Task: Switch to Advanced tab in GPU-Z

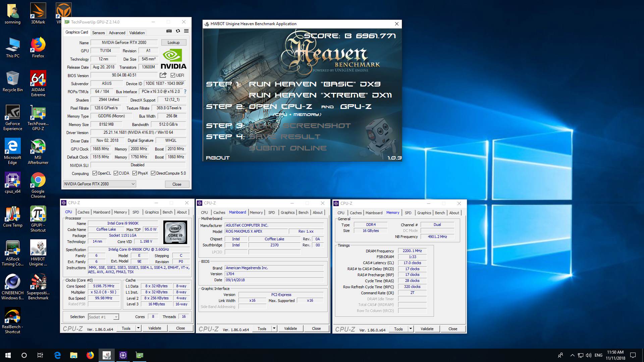Action: coord(117,33)
